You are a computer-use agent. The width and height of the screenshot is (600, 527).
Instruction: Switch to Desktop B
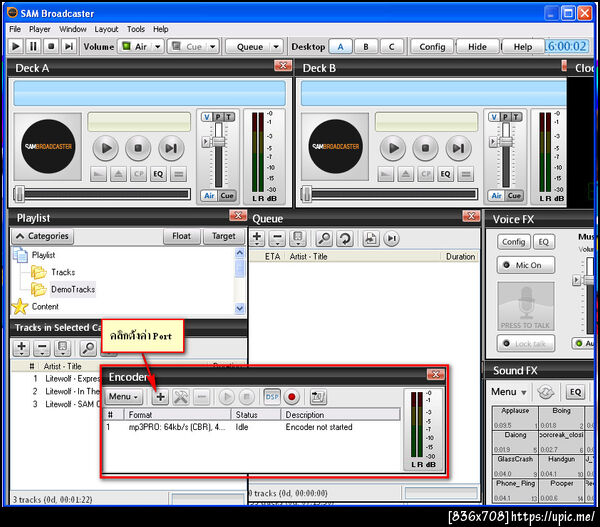tap(366, 47)
